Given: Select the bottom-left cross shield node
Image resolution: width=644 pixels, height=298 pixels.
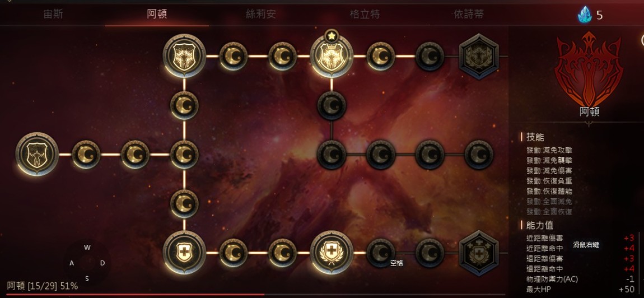Looking at the screenshot, I should (x=184, y=253).
